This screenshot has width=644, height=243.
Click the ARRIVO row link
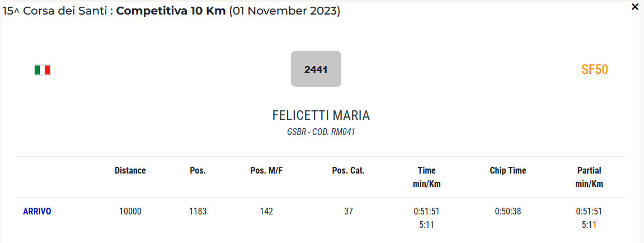coord(37,212)
